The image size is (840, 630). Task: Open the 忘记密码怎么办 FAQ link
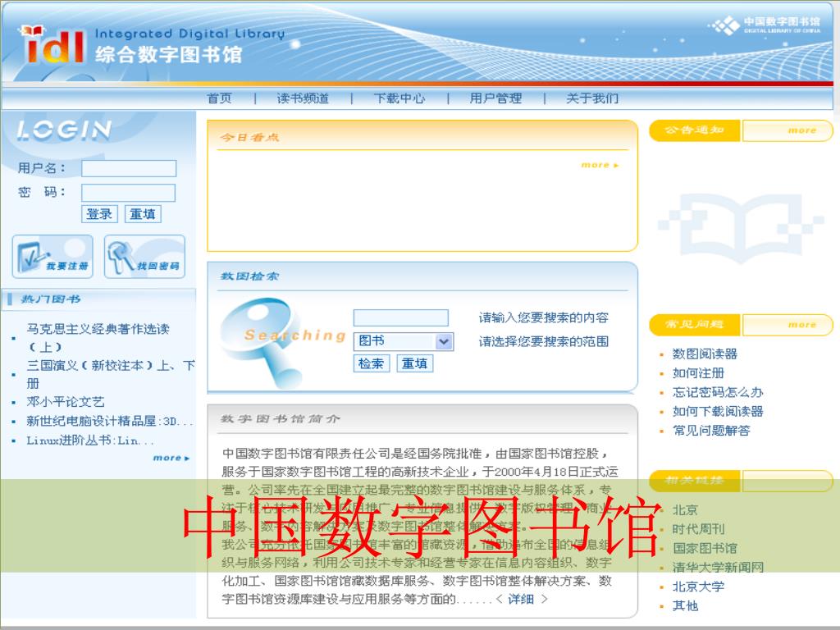click(x=717, y=392)
